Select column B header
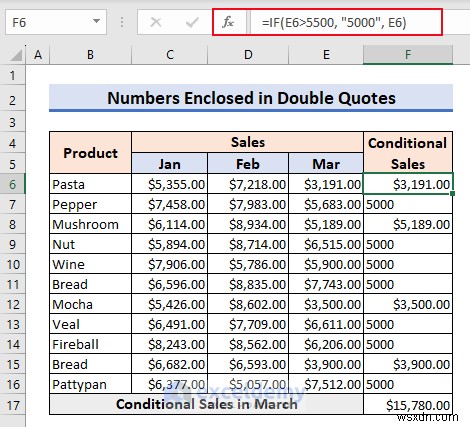 click(90, 55)
